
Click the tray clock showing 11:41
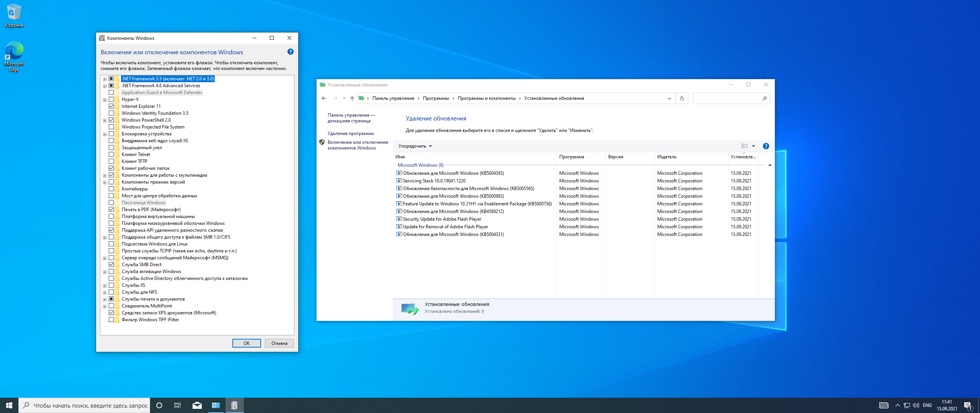[x=947, y=405]
